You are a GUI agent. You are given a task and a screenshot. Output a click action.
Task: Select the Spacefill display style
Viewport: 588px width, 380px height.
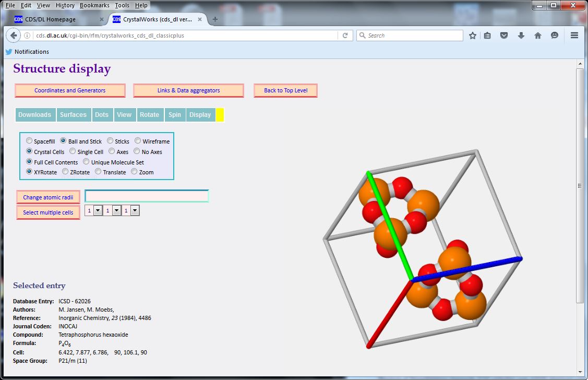[x=29, y=140]
